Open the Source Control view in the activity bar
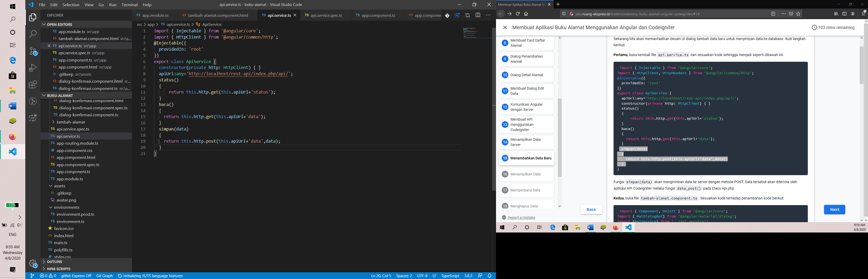 33,51
